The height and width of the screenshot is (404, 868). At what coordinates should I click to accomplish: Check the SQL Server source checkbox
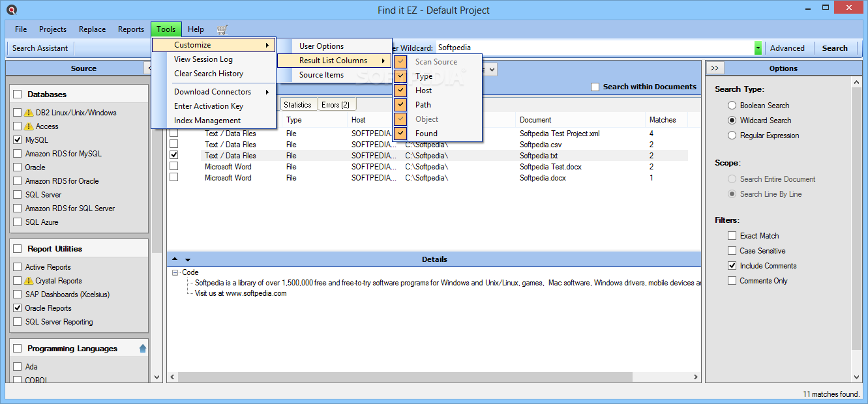coord(18,195)
